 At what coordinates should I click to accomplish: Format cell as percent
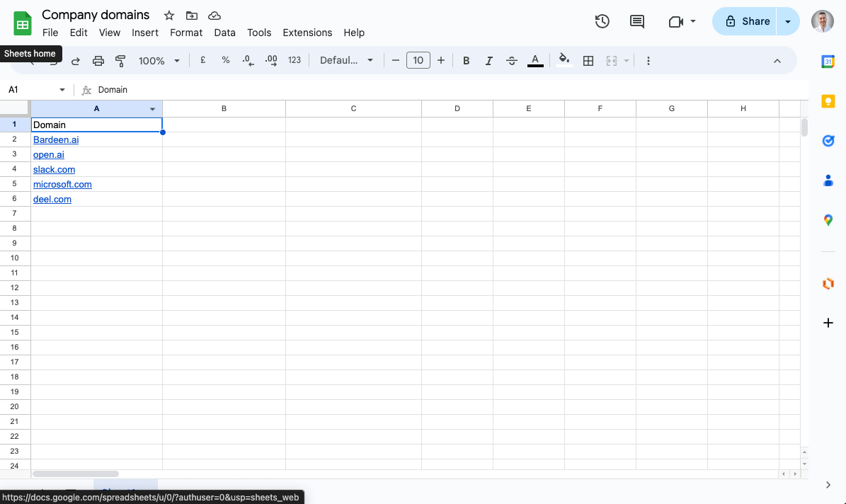click(x=226, y=60)
